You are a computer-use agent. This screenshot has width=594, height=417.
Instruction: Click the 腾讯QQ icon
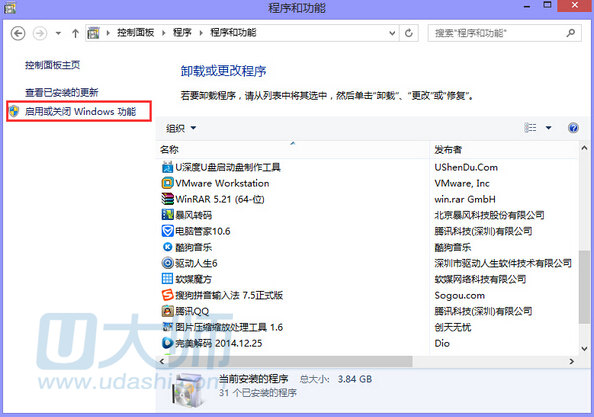coord(167,311)
